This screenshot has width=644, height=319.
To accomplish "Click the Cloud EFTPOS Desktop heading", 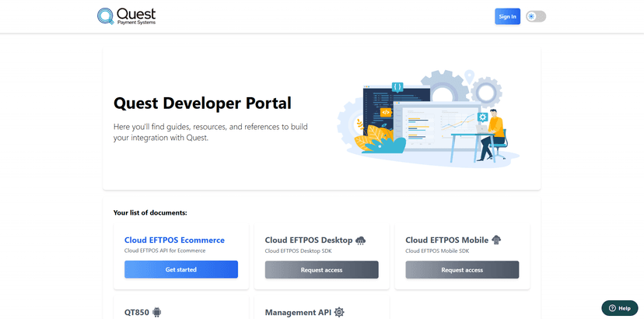I will (x=309, y=240).
